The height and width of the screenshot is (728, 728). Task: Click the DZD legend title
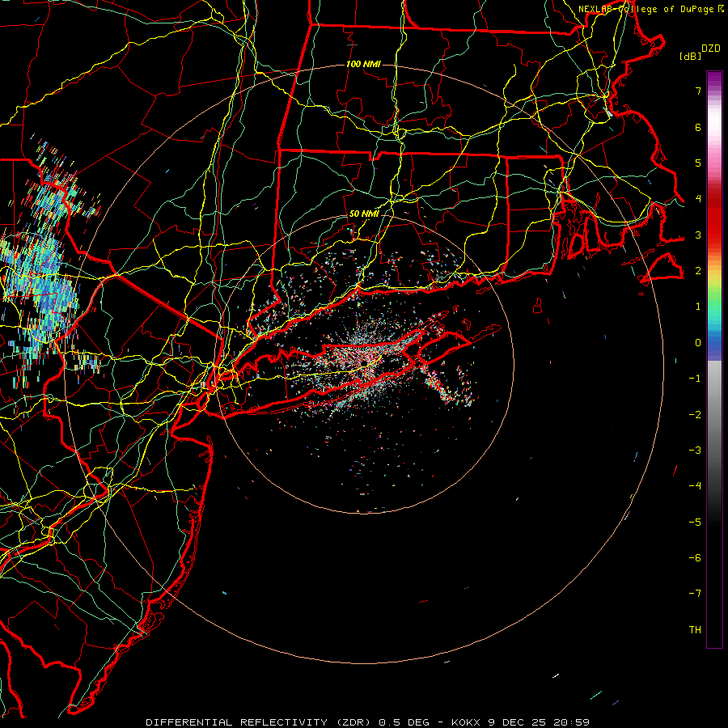click(x=711, y=49)
